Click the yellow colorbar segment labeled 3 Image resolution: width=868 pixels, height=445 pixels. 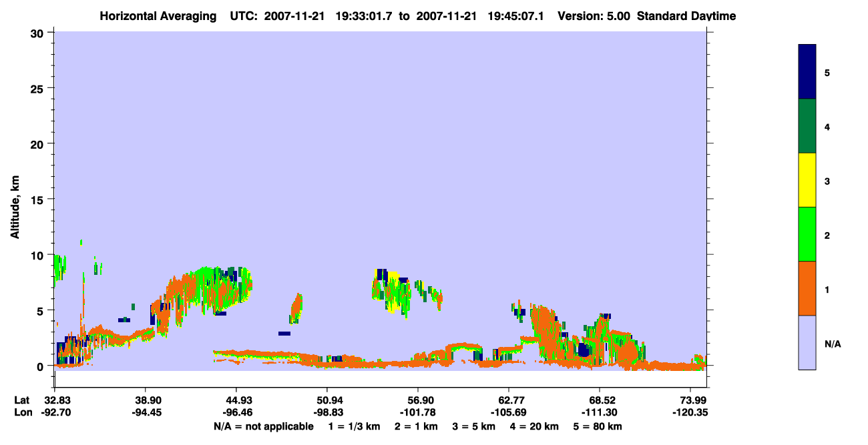pyautogui.click(x=807, y=180)
